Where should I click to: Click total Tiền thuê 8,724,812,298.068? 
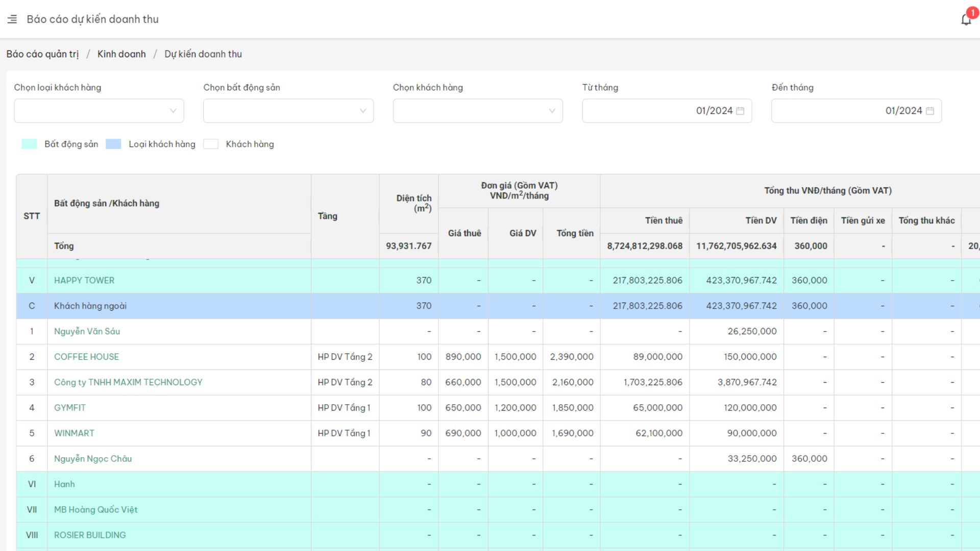coord(645,246)
